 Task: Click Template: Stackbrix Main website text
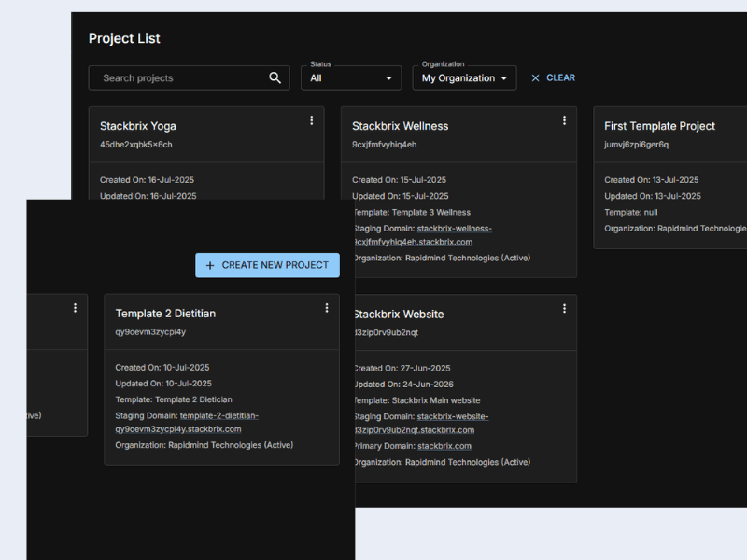click(416, 400)
